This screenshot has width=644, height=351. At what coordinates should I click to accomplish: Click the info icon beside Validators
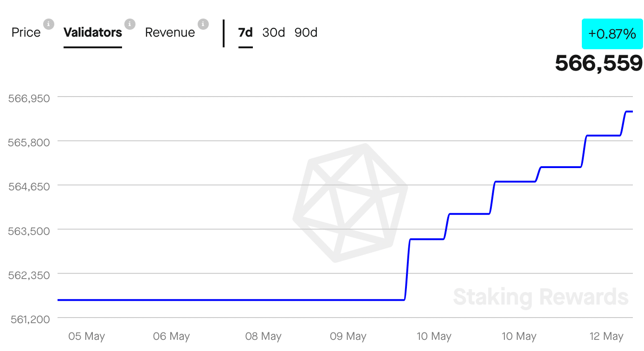[130, 24]
